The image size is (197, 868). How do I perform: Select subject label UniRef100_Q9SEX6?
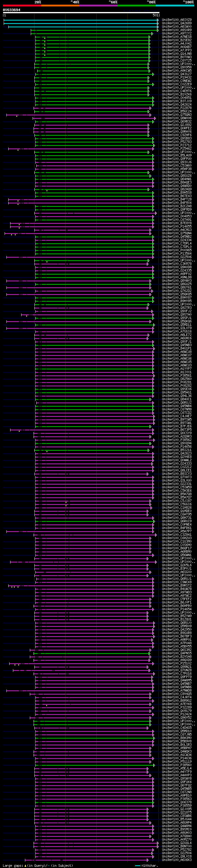click(177, 389)
